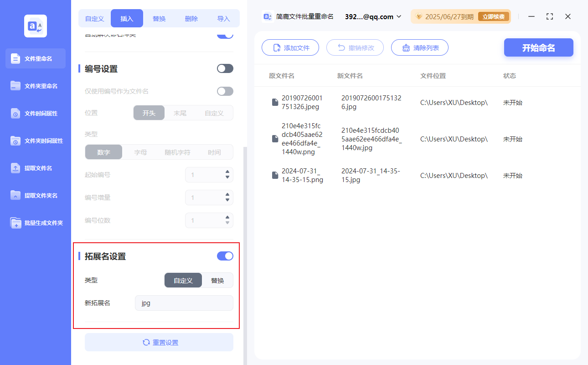Increase the 编号位数 value with its up arrow

tap(227, 218)
